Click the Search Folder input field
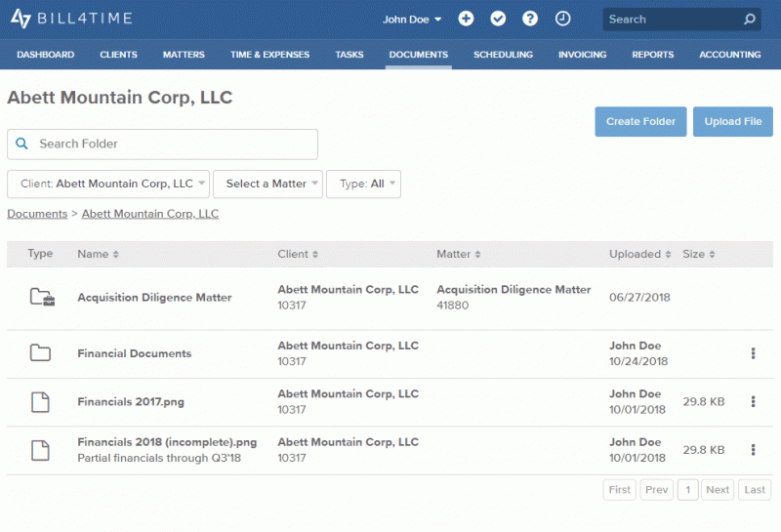Screen dimensions: 781x532 point(162,144)
